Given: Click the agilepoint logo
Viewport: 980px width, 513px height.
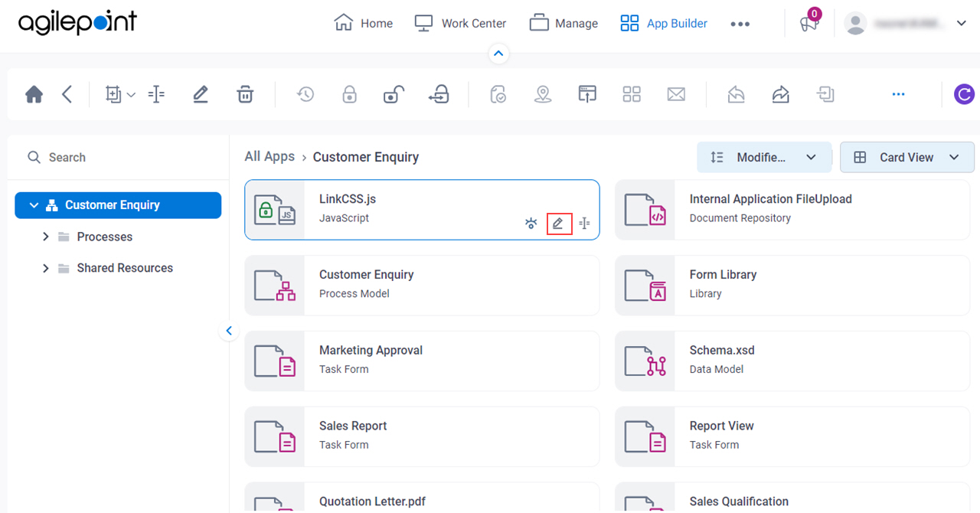Looking at the screenshot, I should pos(77,23).
